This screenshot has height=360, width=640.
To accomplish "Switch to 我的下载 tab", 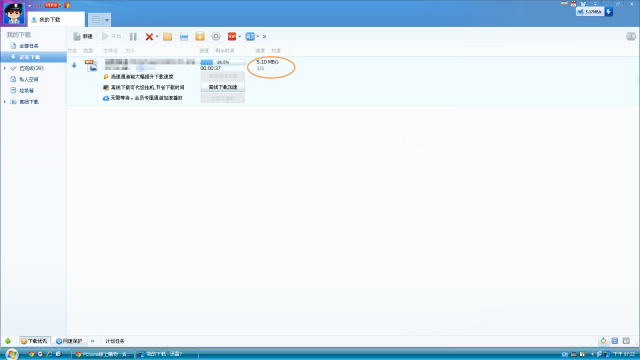I will click(56, 20).
